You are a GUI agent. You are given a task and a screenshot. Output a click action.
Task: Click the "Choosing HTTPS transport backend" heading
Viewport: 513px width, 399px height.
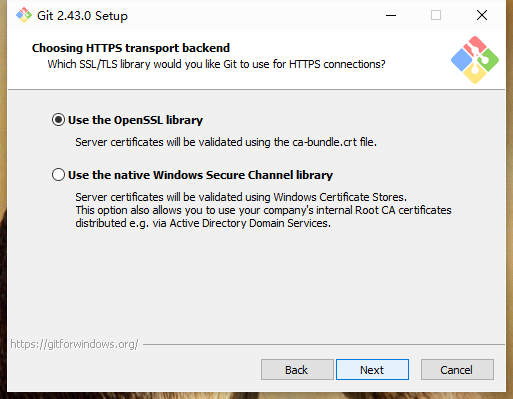point(131,48)
